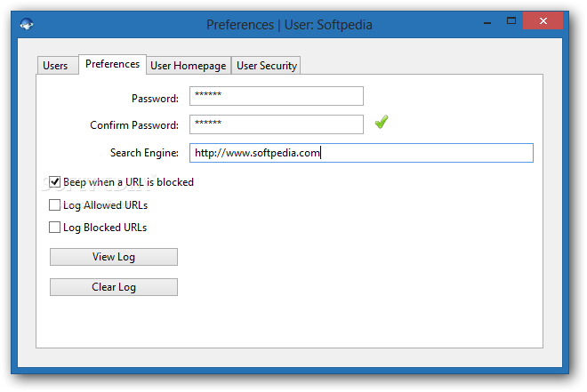Click the Log Allowed URLs label text
Screen dimensions: 587x392
[x=106, y=205]
